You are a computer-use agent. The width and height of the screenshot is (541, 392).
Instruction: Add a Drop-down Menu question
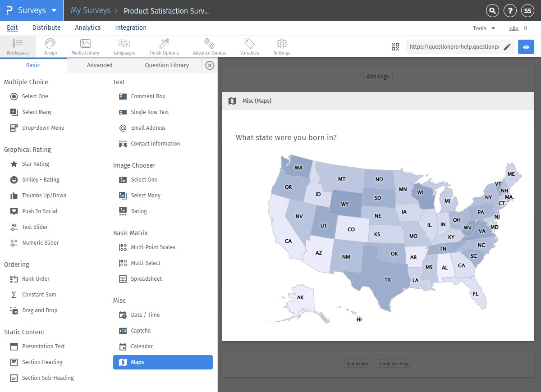pos(43,128)
